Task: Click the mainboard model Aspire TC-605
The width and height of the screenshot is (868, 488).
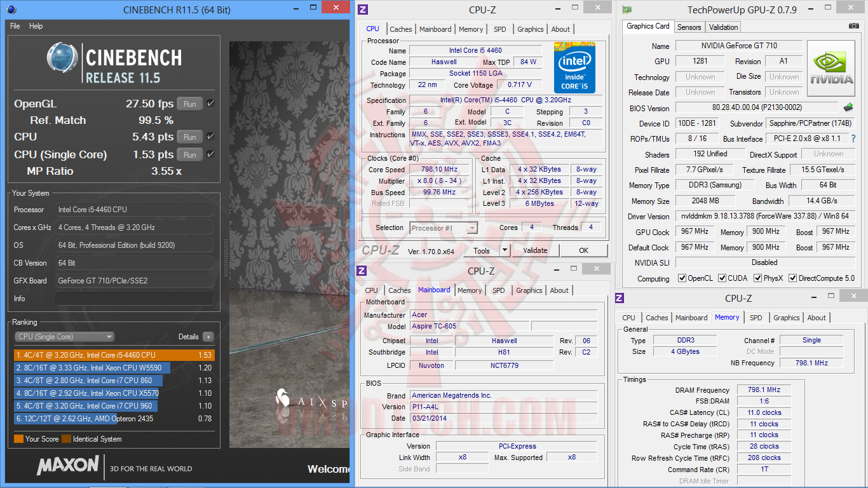Action: click(x=470, y=327)
